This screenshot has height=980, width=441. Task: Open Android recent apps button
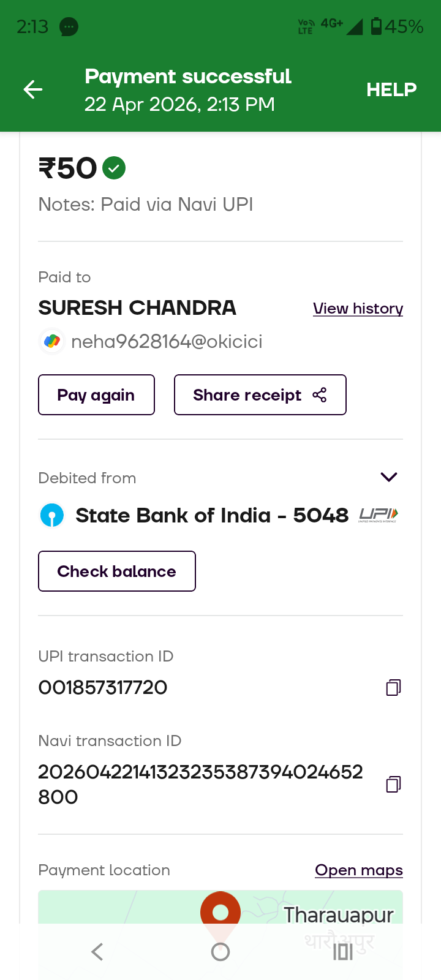[343, 952]
